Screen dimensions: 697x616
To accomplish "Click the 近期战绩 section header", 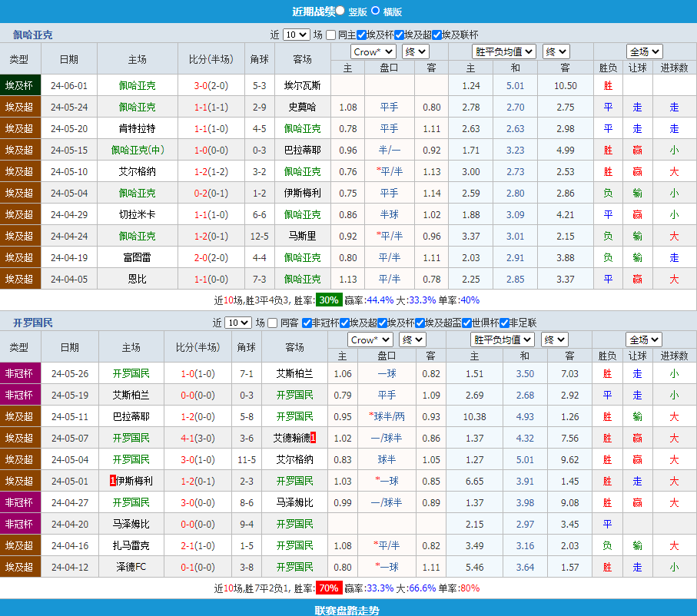I will [314, 11].
